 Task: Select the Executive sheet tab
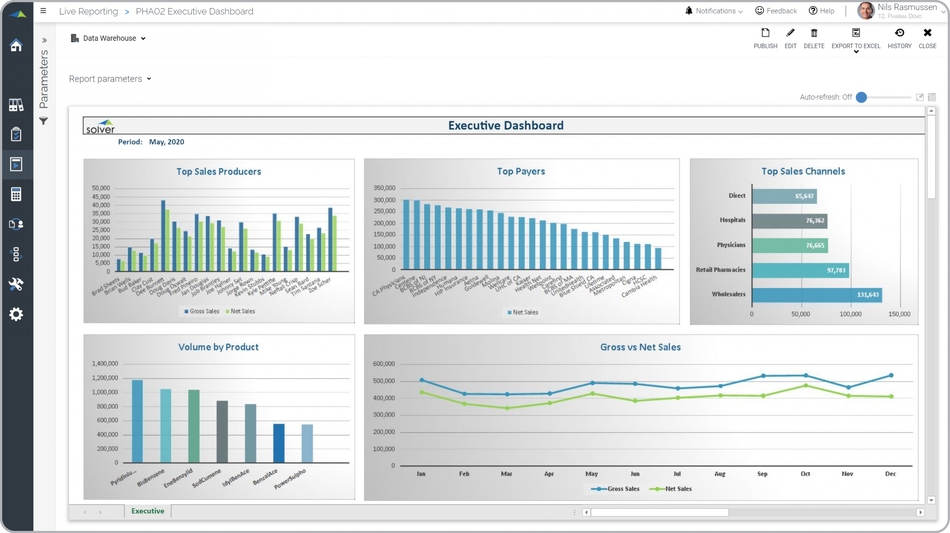click(148, 511)
